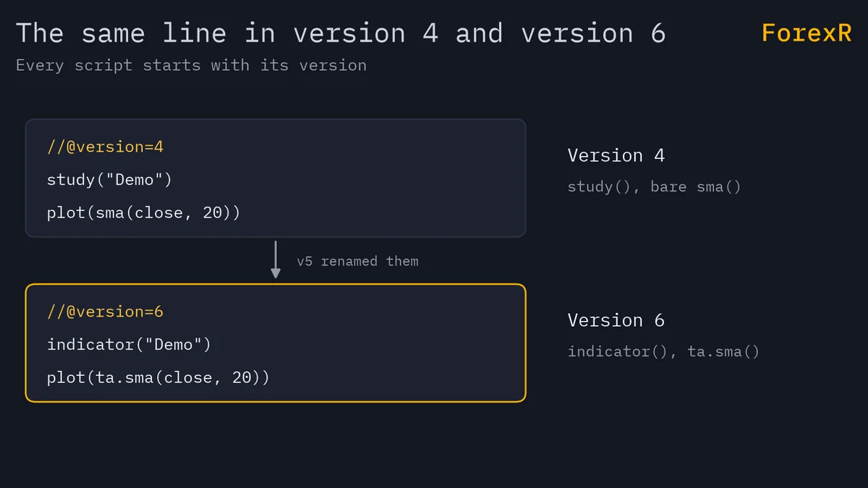
Task: Click the gold-bordered version 6 code box
Action: pos(276,343)
